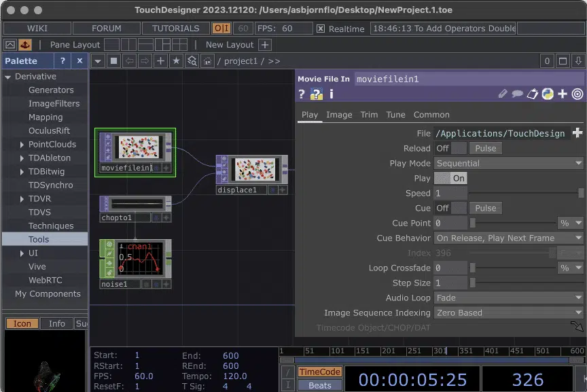This screenshot has height=392, width=587.
Task: Click the home network icon
Action: point(207,61)
